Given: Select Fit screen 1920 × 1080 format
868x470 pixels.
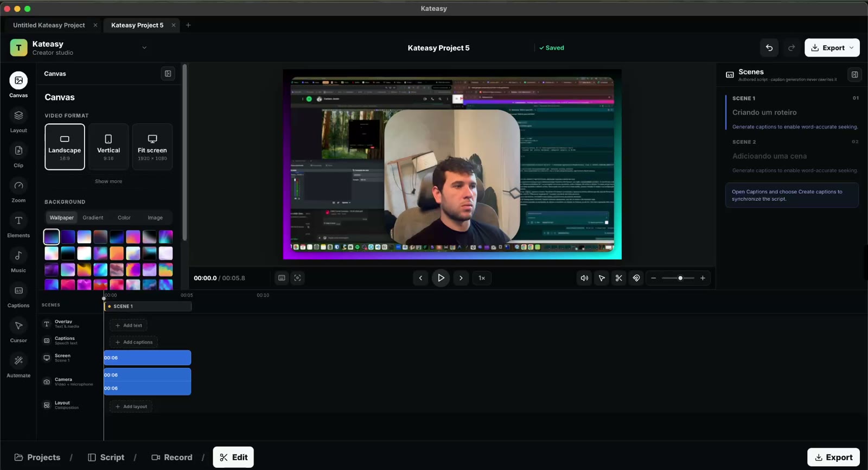Looking at the screenshot, I should [x=152, y=147].
